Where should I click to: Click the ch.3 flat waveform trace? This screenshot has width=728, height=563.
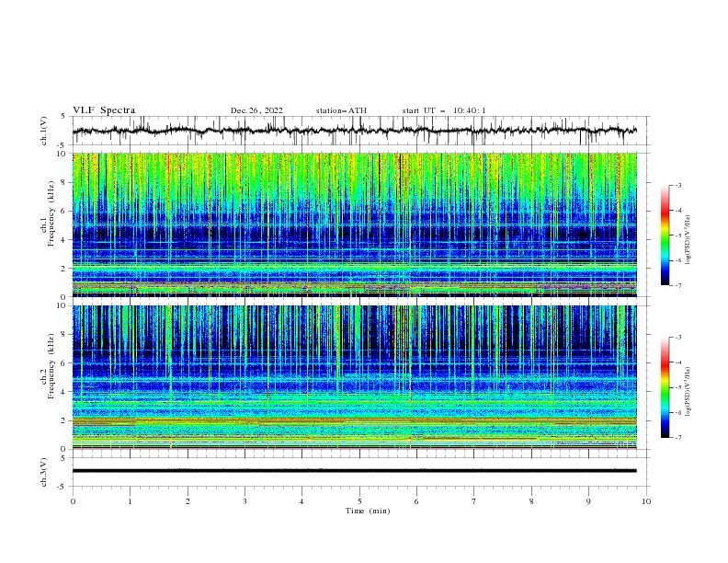[355, 471]
